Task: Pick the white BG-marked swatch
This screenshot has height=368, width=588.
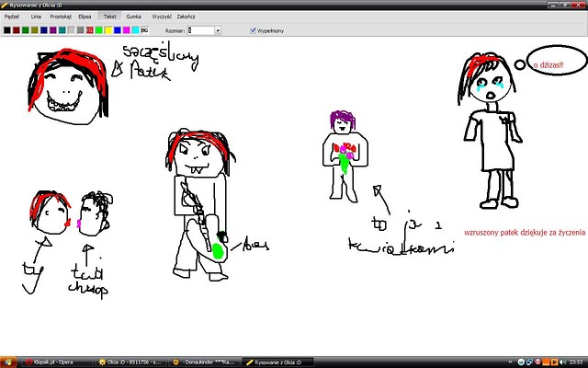Action: coord(145,30)
